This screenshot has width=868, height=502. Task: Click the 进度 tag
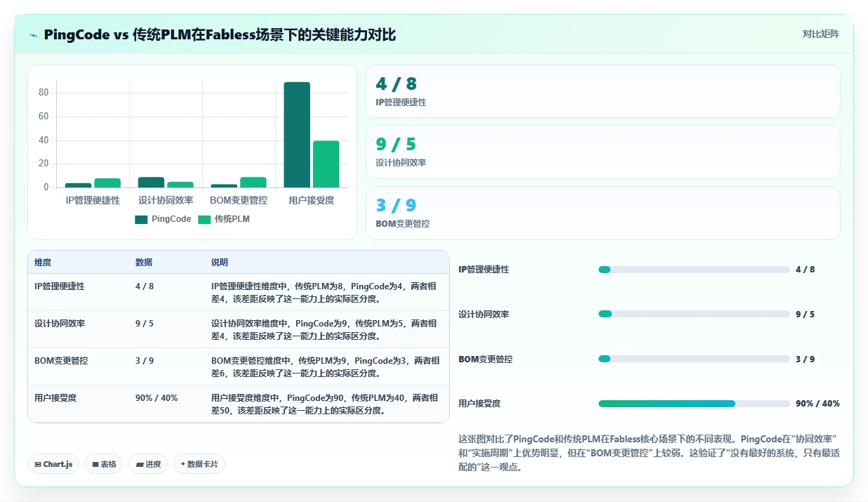tap(148, 464)
